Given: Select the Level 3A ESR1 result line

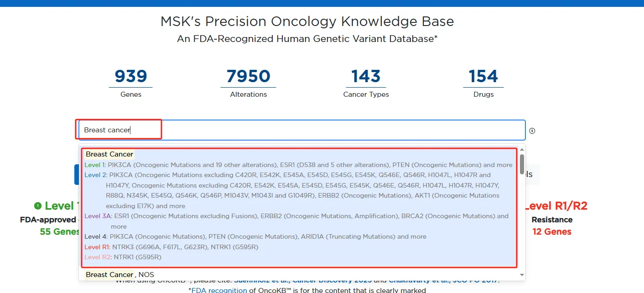Looking at the screenshot, I should coord(296,216).
